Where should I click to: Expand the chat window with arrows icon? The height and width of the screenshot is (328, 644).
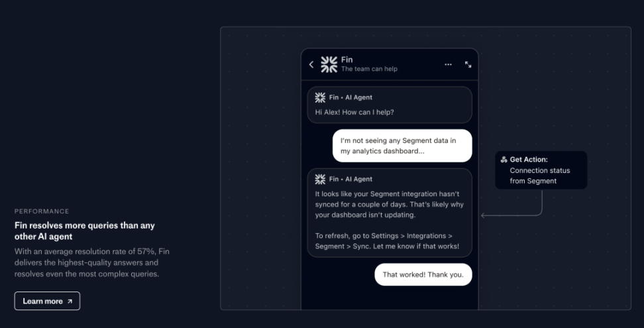tap(468, 64)
